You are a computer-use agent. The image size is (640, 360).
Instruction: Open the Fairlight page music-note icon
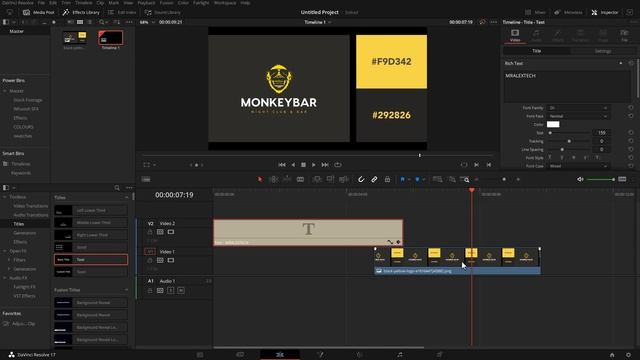click(x=400, y=354)
